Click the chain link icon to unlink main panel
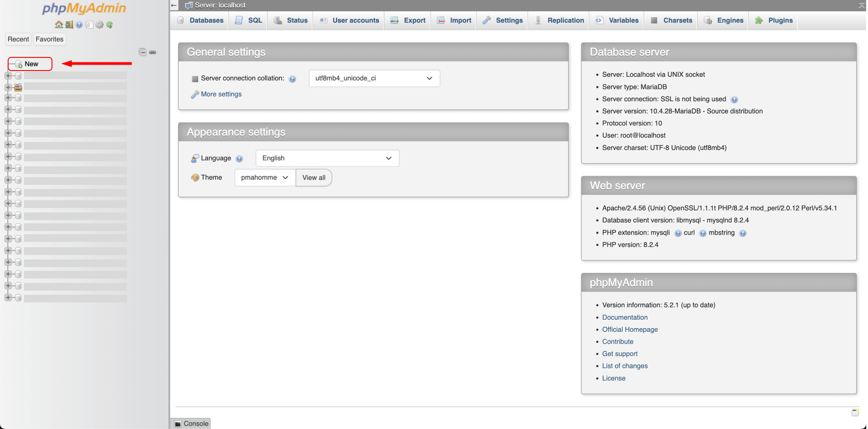The image size is (868, 429). pos(153,52)
